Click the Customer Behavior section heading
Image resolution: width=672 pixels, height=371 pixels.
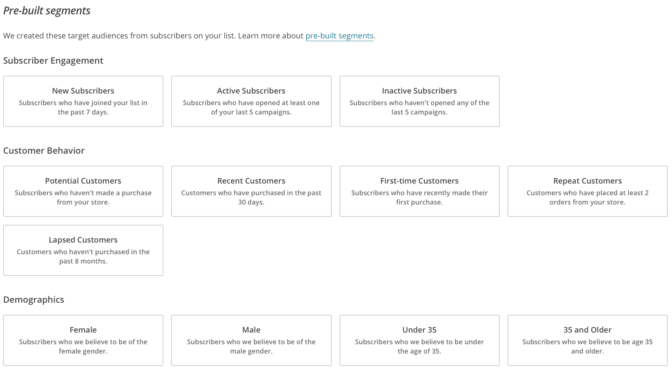pos(44,151)
